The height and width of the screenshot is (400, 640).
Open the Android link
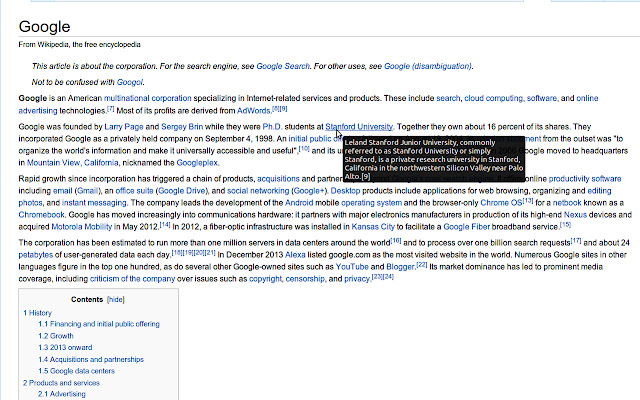pos(299,203)
